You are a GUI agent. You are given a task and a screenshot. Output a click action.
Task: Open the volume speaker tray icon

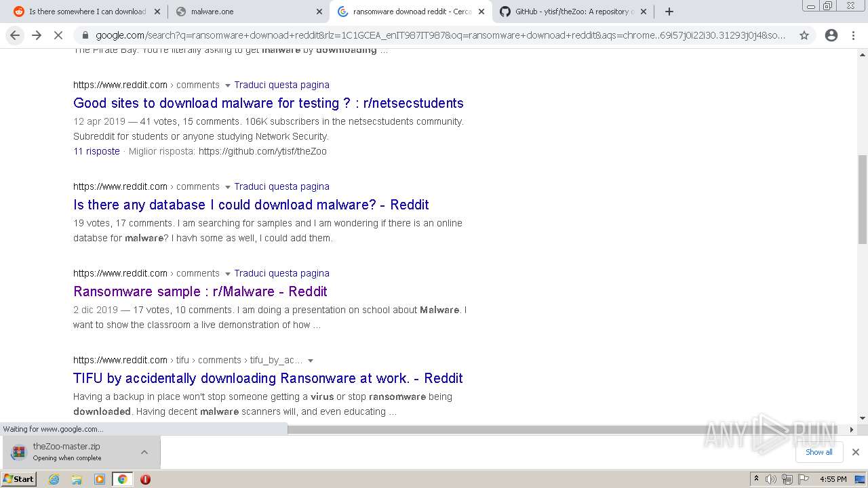(x=771, y=479)
